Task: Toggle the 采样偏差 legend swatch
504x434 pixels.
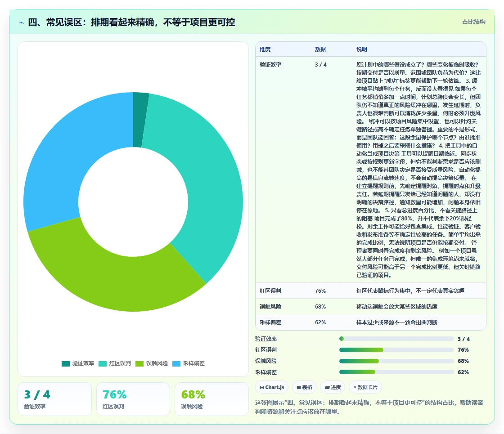Action: pyautogui.click(x=176, y=364)
